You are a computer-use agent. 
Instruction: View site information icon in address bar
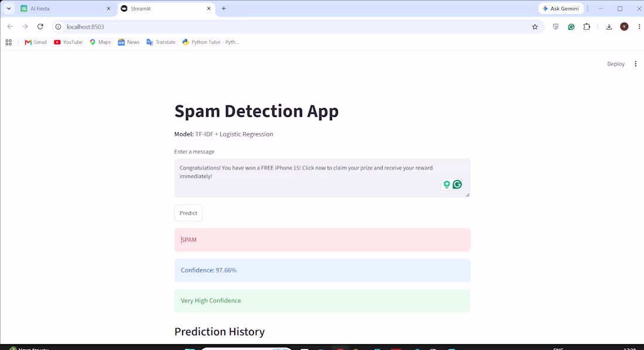(59, 27)
